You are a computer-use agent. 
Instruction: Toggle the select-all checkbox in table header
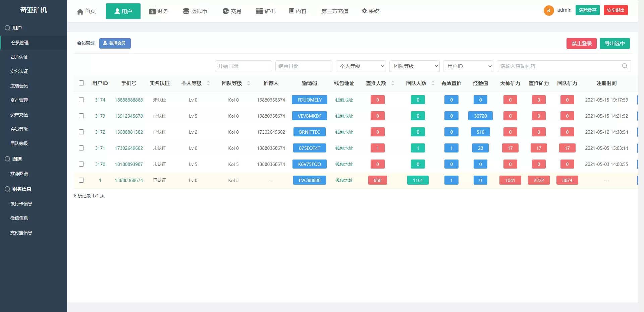point(82,83)
